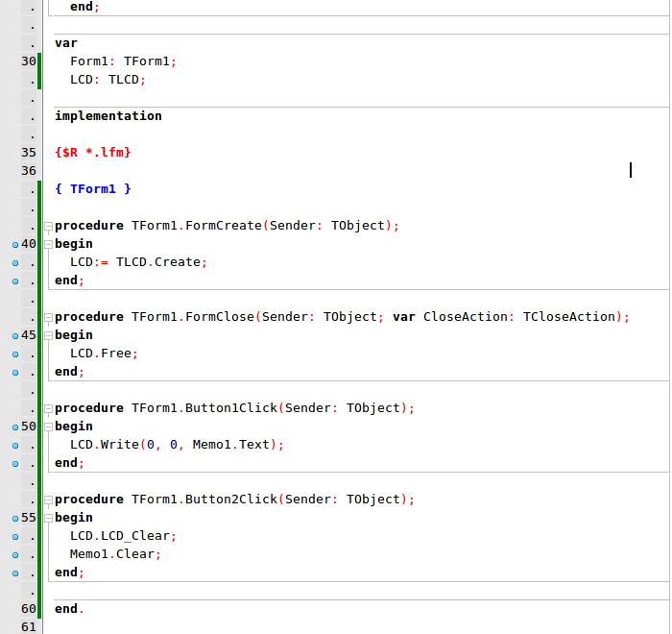The width and height of the screenshot is (672, 634).
Task: Collapse the TForm1.FormClose procedure fold marker
Action: tap(48, 317)
